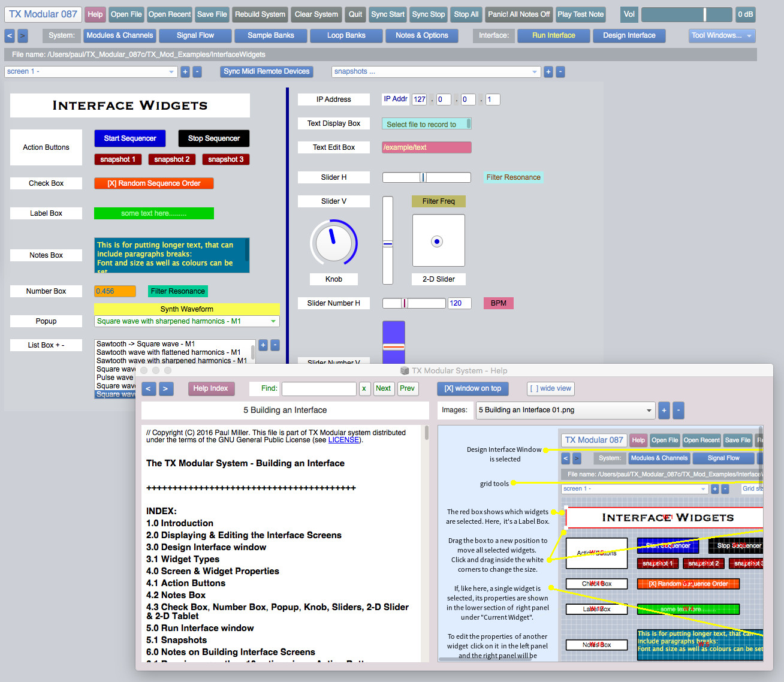
Task: Click the minus button next to snapshots dropdown
Action: (x=560, y=72)
